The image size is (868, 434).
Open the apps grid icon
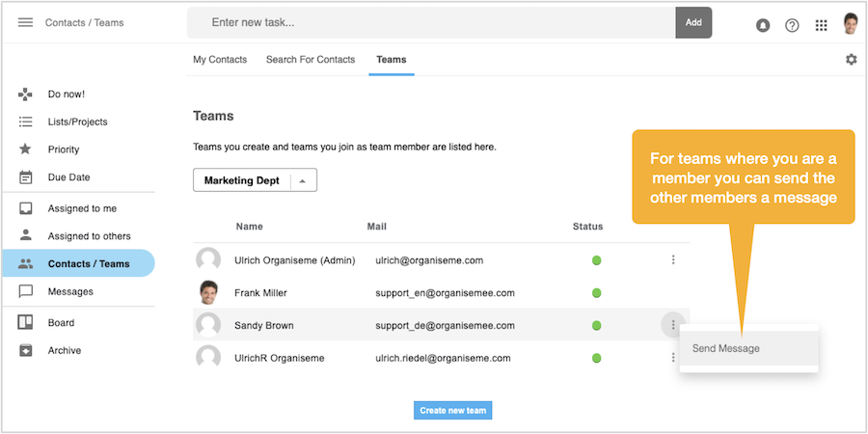822,25
